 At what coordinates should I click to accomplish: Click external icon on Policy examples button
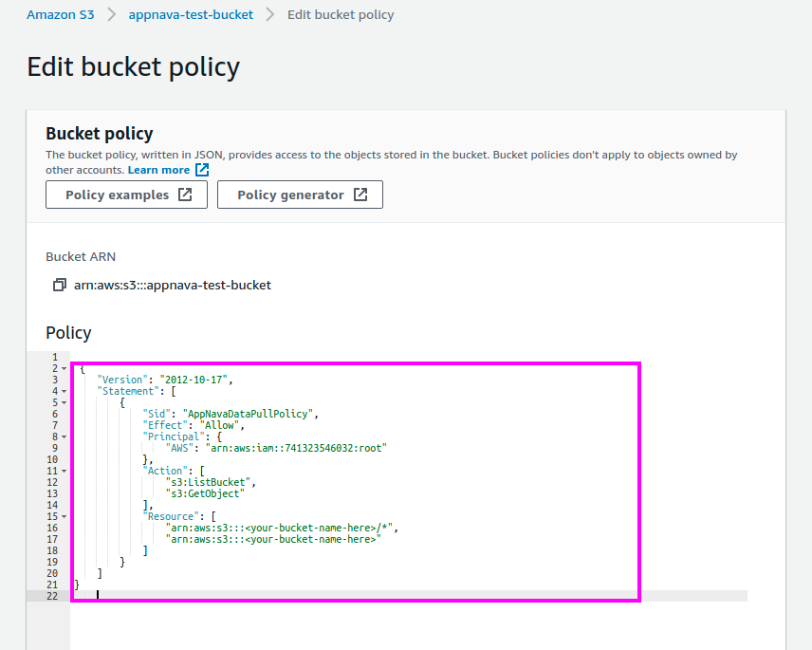click(185, 195)
